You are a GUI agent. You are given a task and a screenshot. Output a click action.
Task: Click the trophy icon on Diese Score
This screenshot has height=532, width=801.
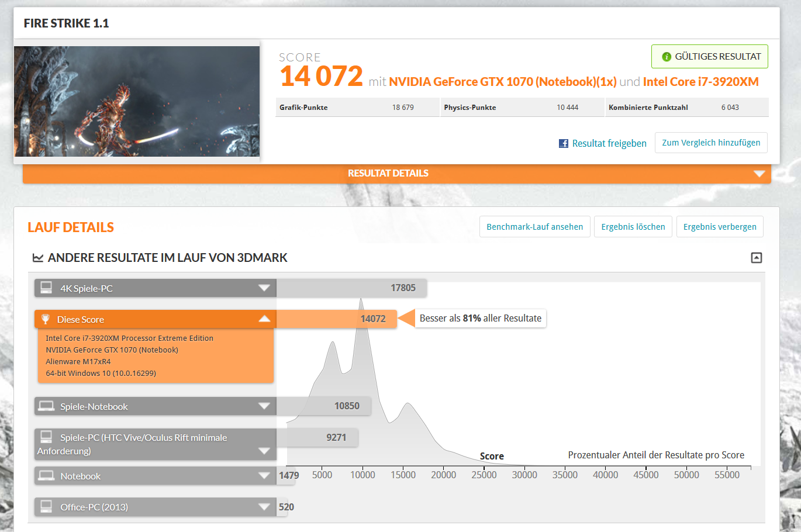click(x=45, y=319)
